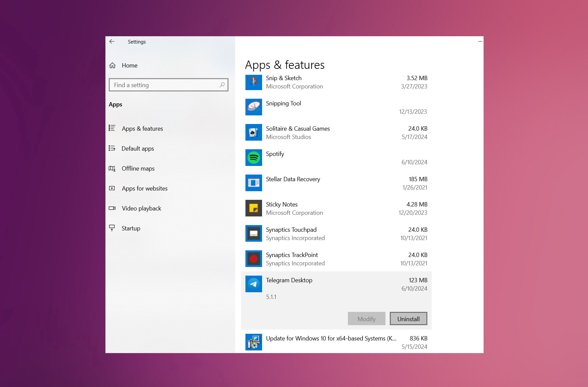Viewport: 588px width, 387px height.
Task: Click the Sticky Notes app icon
Action: (x=254, y=208)
